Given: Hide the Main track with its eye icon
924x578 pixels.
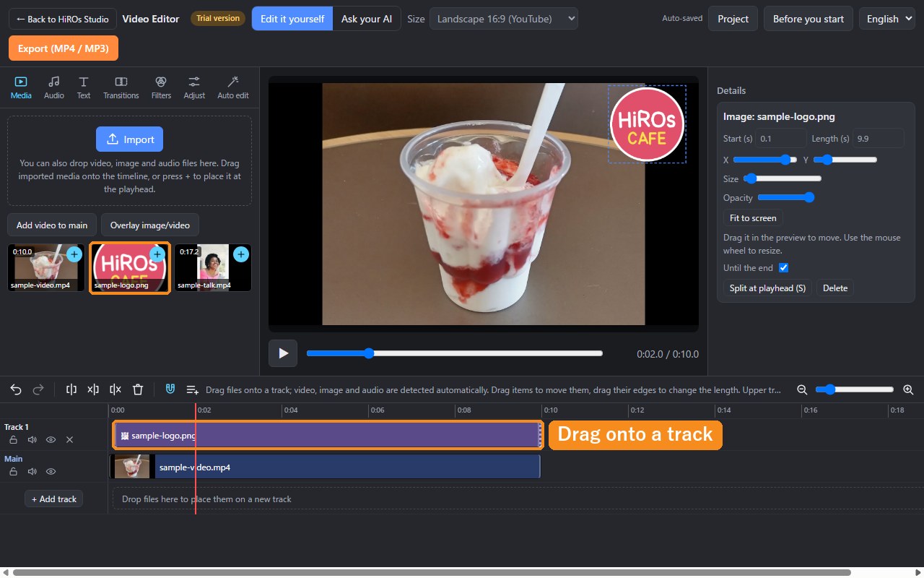Looking at the screenshot, I should (x=51, y=471).
